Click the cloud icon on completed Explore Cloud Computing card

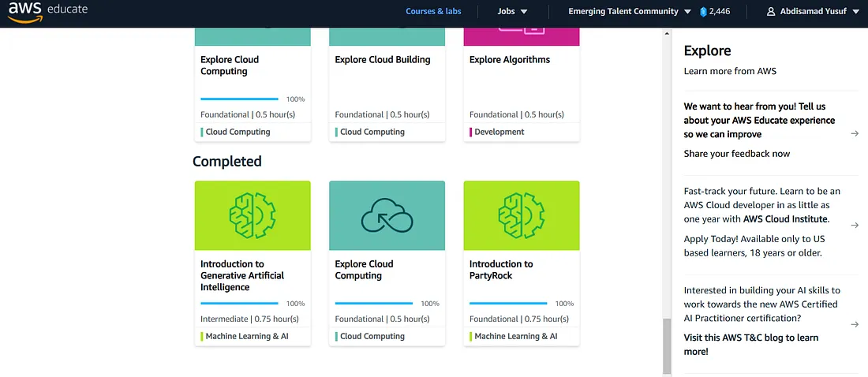pyautogui.click(x=387, y=215)
